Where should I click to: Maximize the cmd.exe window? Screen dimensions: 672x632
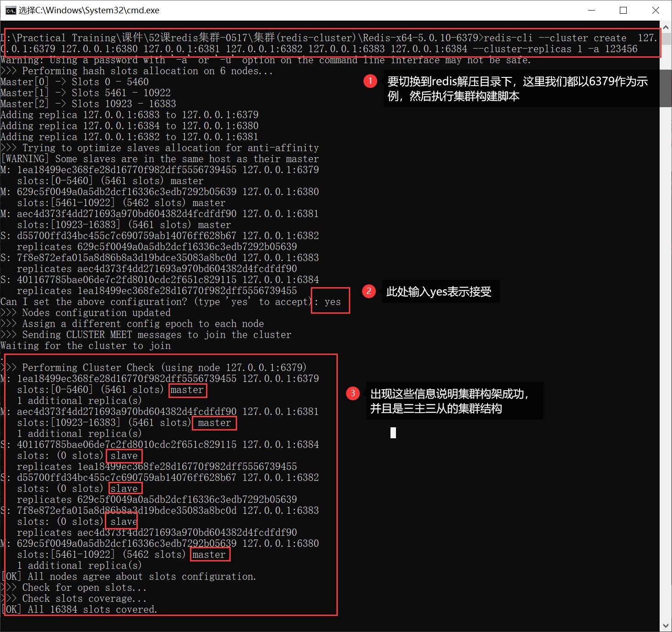pyautogui.click(x=623, y=11)
